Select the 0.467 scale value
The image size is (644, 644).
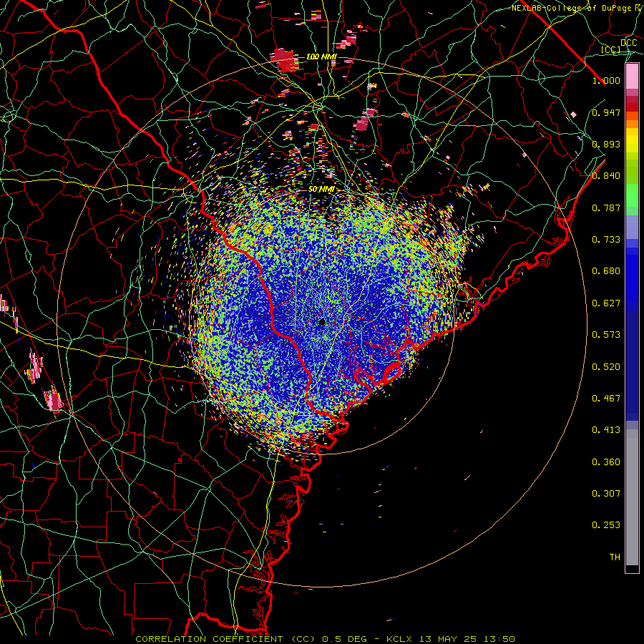[606, 399]
